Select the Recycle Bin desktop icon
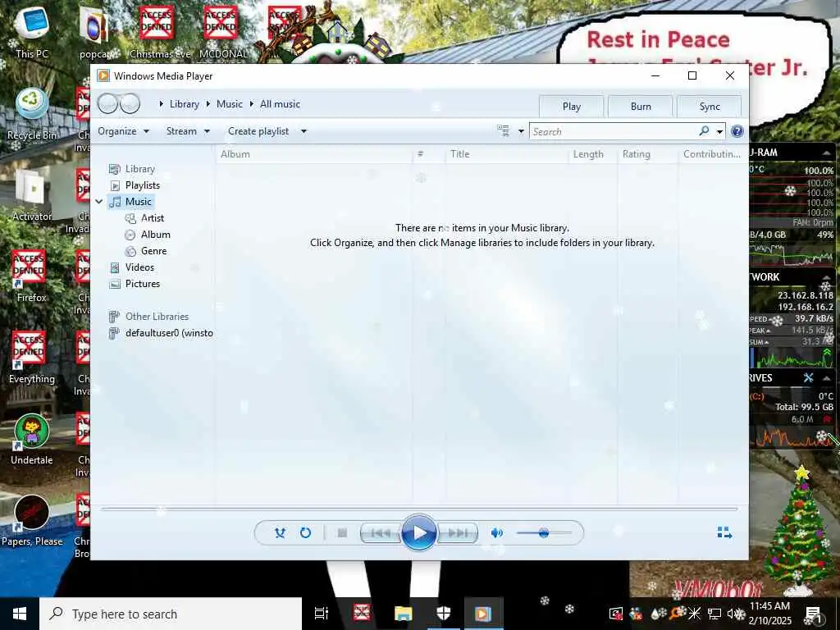The height and width of the screenshot is (630, 840). (32, 114)
